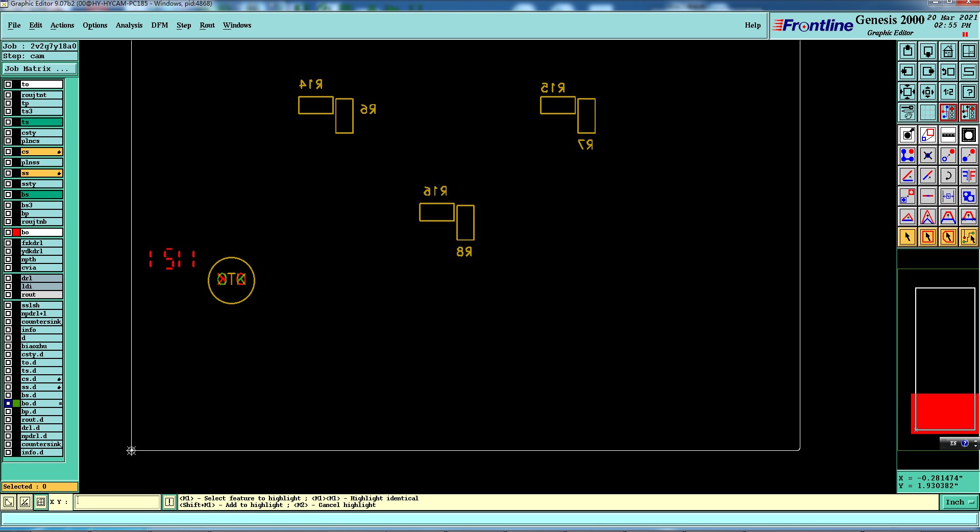Open the tools and palette settings icon
The image size is (980, 532).
click(x=908, y=112)
